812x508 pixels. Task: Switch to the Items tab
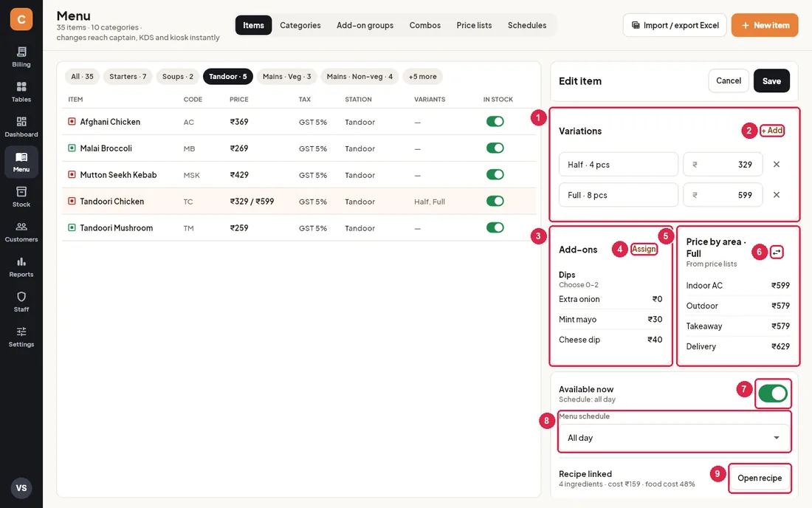tap(253, 25)
